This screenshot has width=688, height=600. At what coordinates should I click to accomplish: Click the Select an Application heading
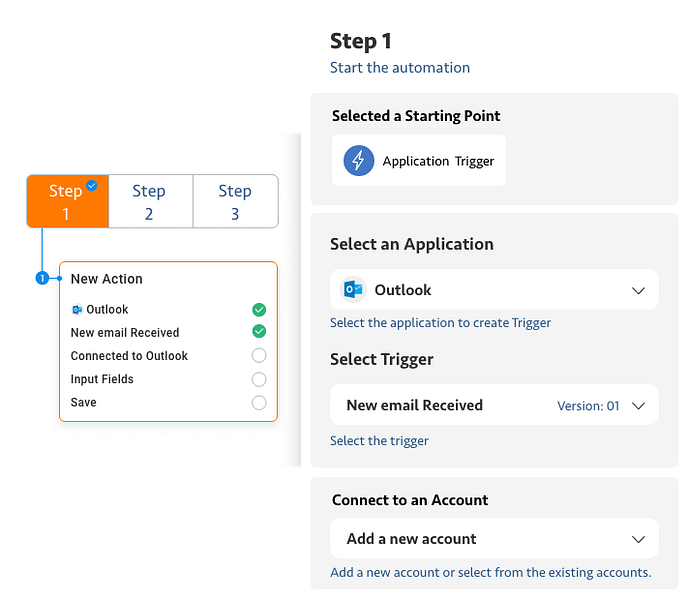pos(412,244)
